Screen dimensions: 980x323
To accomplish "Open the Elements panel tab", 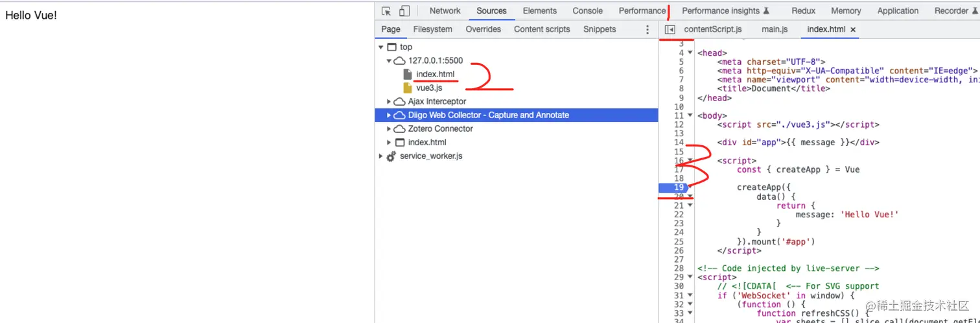I will pyautogui.click(x=539, y=11).
